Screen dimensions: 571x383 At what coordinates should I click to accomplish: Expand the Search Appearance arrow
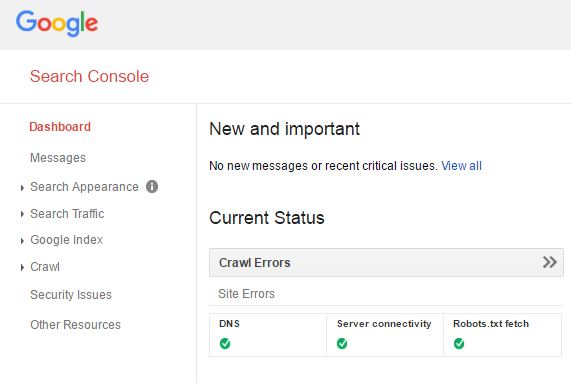pyautogui.click(x=22, y=188)
